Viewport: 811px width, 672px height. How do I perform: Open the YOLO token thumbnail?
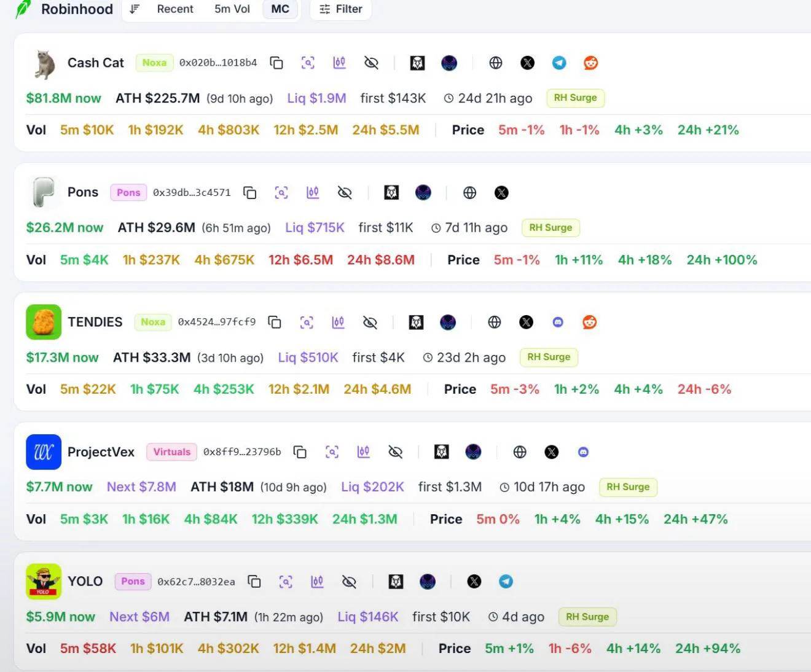pyautogui.click(x=44, y=582)
